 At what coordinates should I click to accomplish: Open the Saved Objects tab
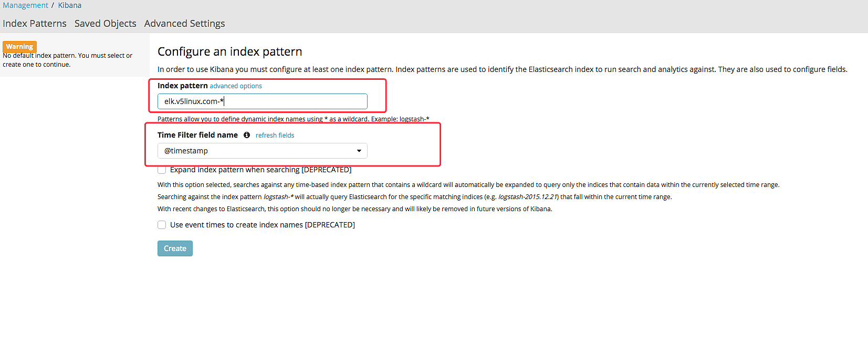pos(105,24)
